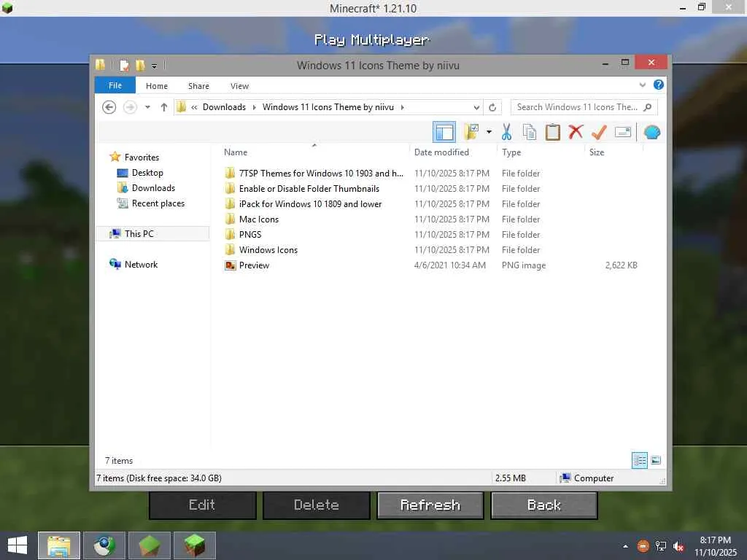Switch to Details view layout button
This screenshot has width=747, height=560.
pyautogui.click(x=639, y=460)
